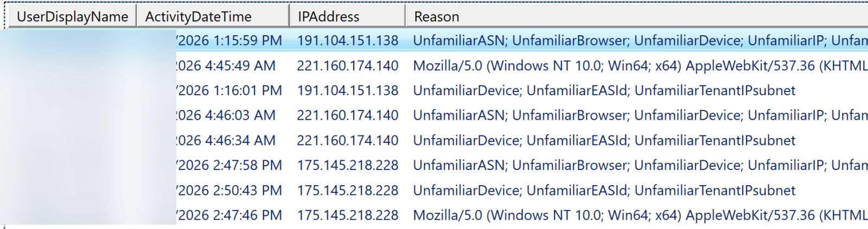Click the Reason column header
This screenshot has width=868, height=229.
point(636,17)
